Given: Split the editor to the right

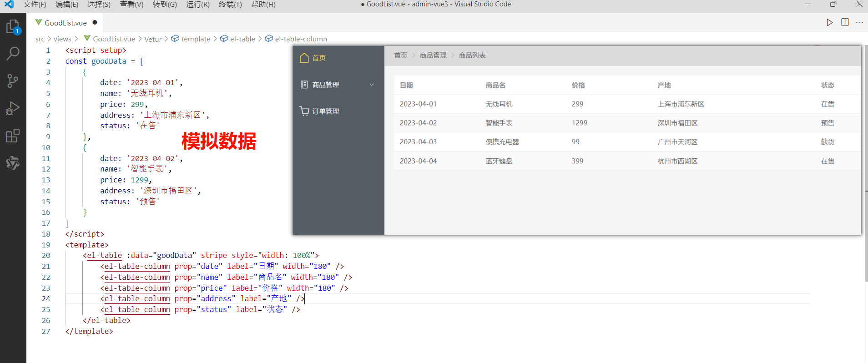Looking at the screenshot, I should click(x=845, y=22).
